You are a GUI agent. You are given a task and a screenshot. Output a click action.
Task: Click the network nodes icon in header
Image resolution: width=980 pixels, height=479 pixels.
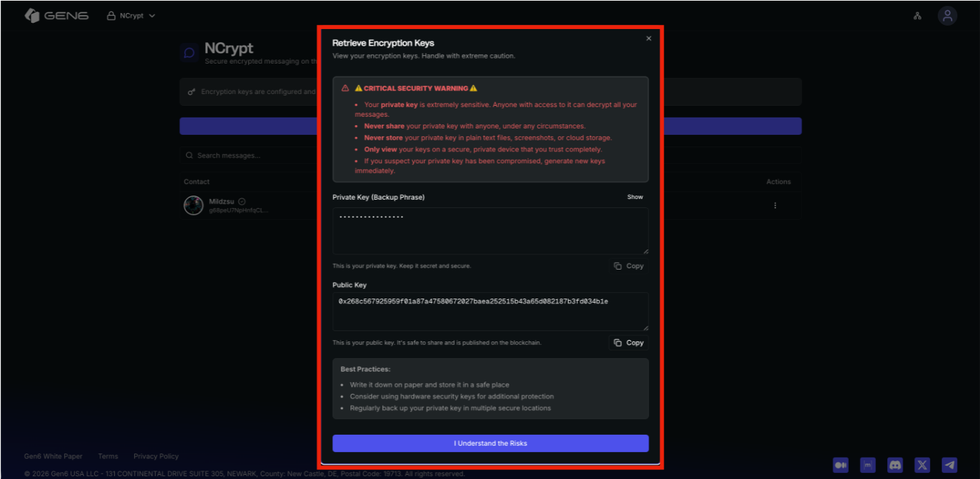[x=917, y=16]
